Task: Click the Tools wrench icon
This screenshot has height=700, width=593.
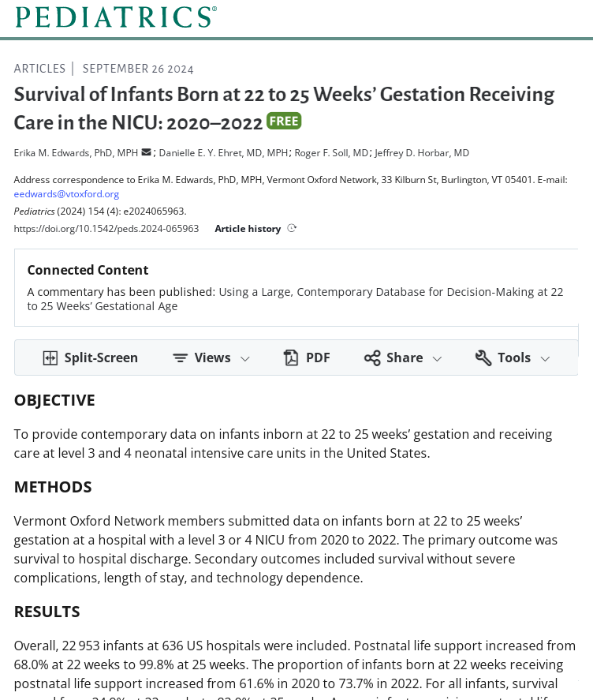Action: tap(483, 358)
